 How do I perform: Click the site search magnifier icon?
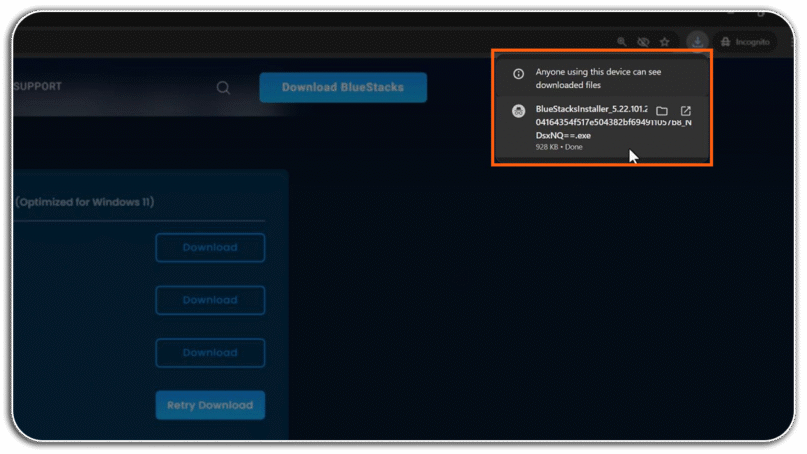point(223,88)
